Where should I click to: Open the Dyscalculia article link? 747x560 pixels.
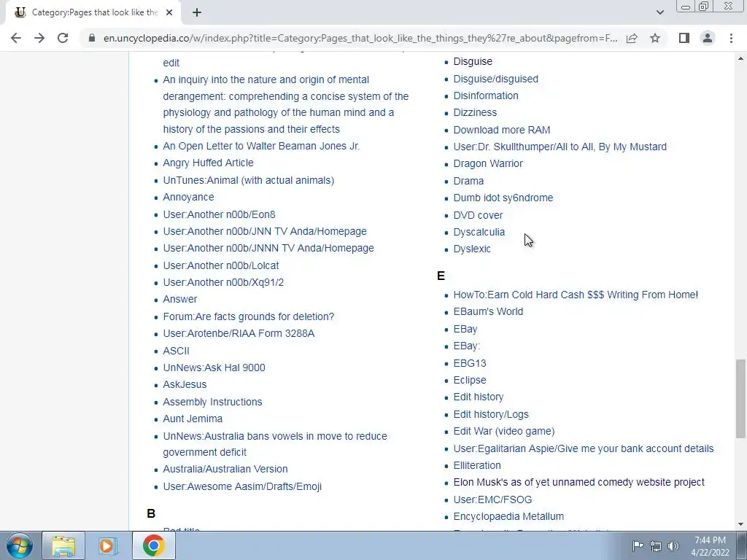[x=479, y=233]
